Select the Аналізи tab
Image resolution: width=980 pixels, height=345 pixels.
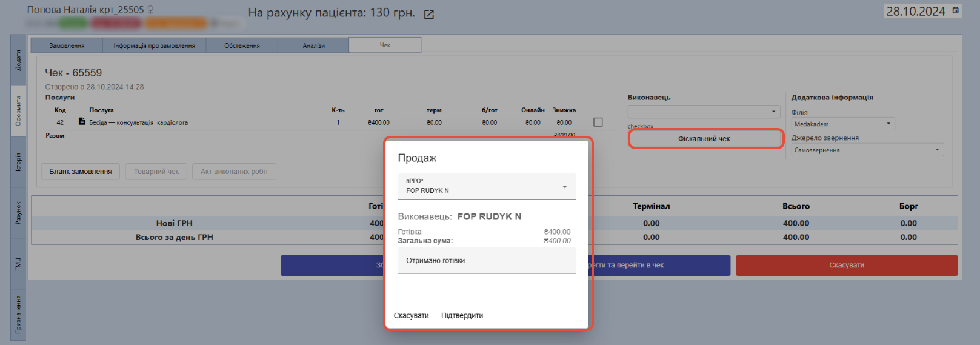point(313,45)
